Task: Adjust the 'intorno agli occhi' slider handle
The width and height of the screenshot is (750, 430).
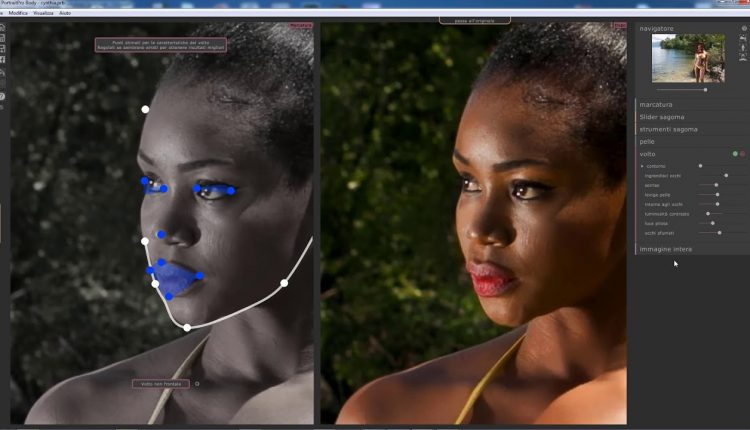Action: point(717,204)
